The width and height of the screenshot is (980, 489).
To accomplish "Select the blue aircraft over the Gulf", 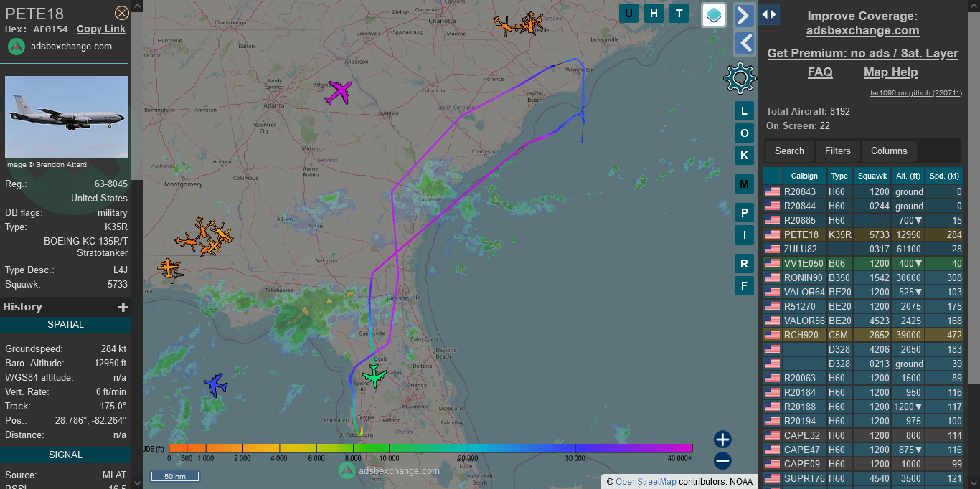I will point(215,384).
